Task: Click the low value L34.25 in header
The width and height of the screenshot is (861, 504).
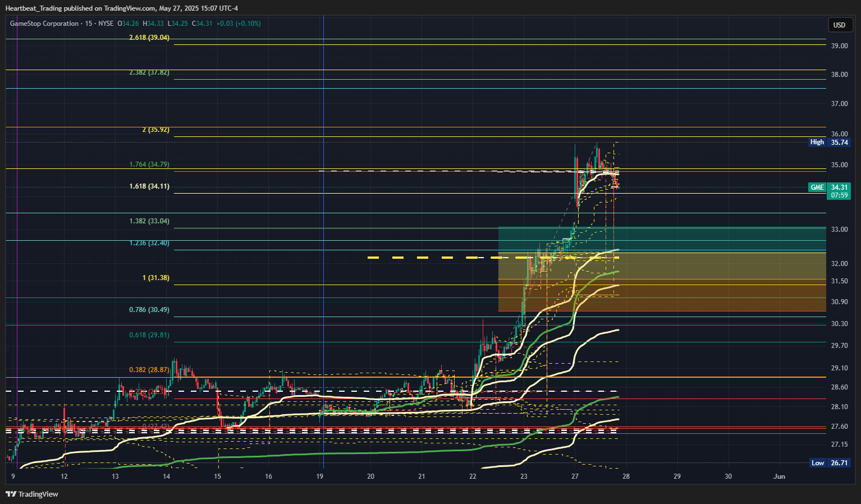Action: click(178, 24)
